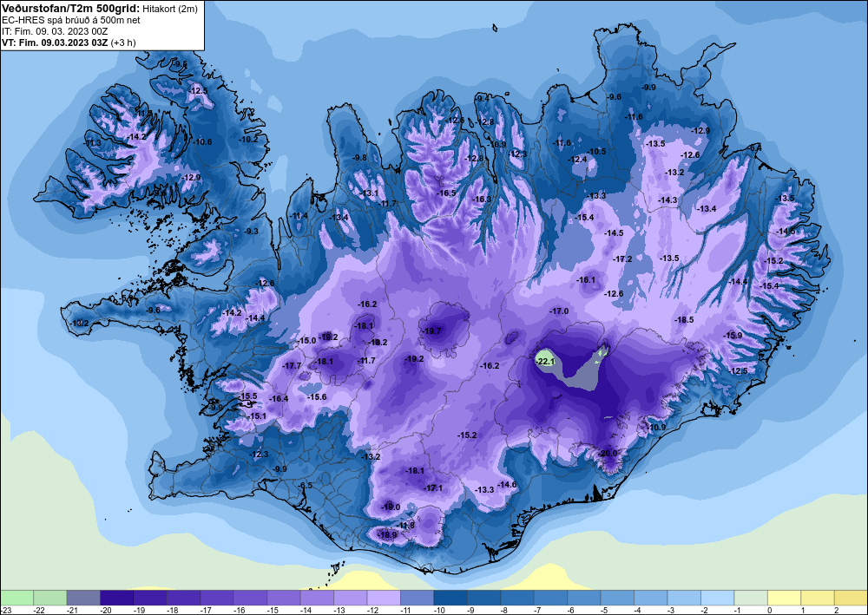The width and height of the screenshot is (868, 615).
Task: Click the -18.5 temperature label
Action: pyautogui.click(x=684, y=320)
